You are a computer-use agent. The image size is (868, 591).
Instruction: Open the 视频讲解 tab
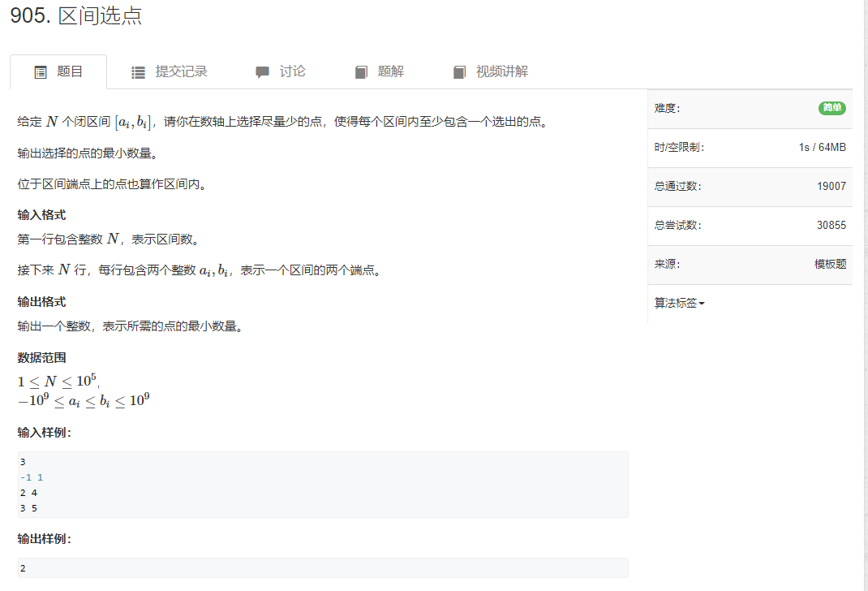[499, 71]
